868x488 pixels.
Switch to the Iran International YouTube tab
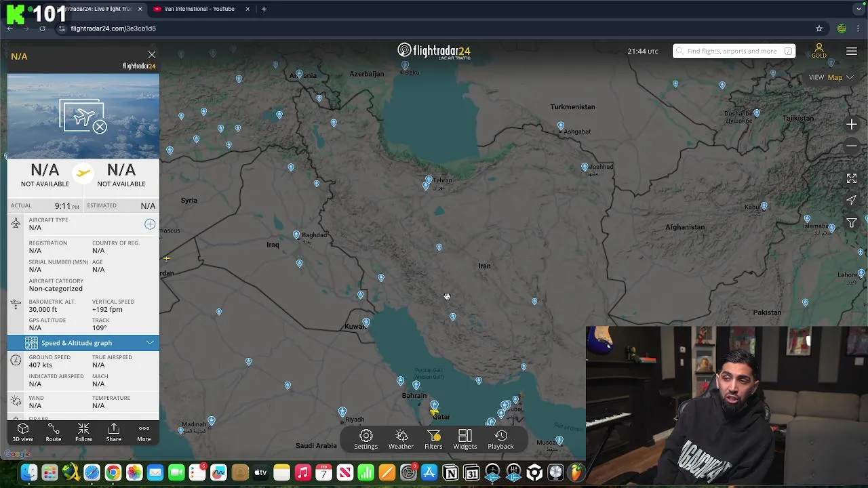click(x=199, y=9)
